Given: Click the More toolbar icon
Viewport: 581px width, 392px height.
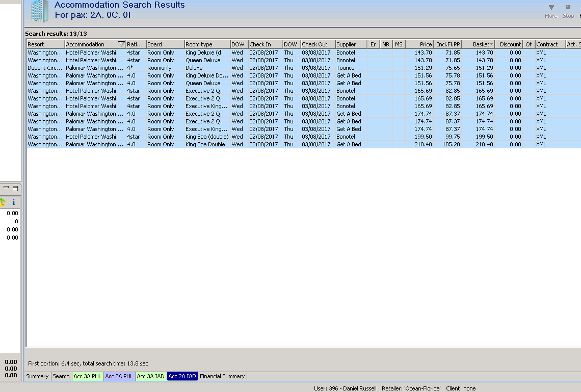Looking at the screenshot, I should click(551, 11).
